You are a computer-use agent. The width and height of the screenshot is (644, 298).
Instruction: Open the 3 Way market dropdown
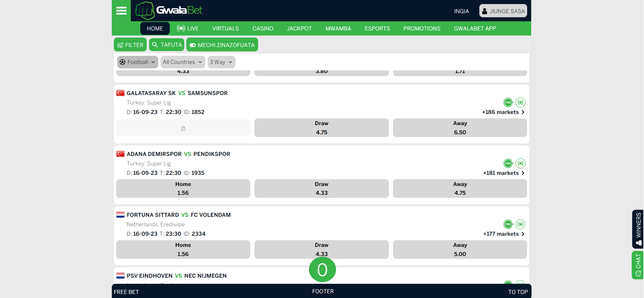coord(222,62)
